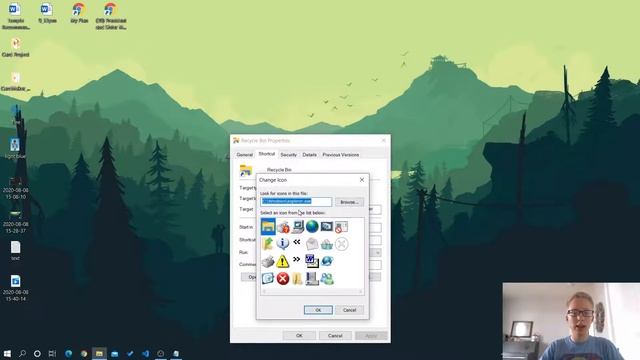Select the blue globe icon

pyautogui.click(x=312, y=227)
